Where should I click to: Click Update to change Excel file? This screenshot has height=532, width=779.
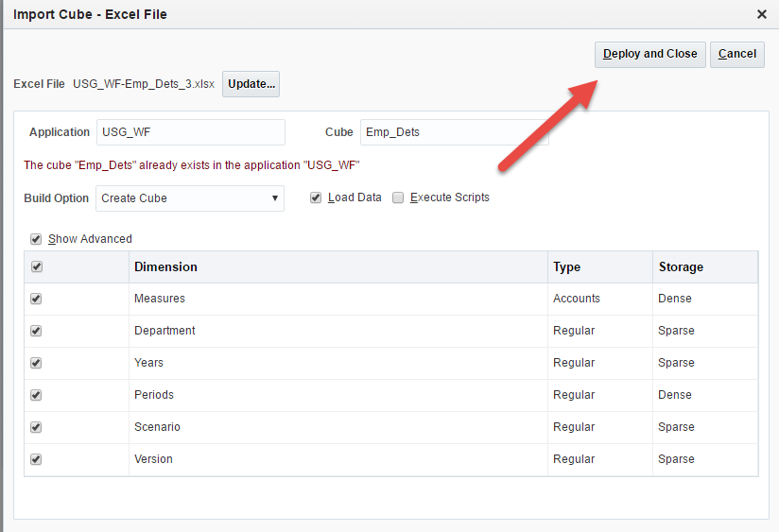pyautogui.click(x=251, y=84)
